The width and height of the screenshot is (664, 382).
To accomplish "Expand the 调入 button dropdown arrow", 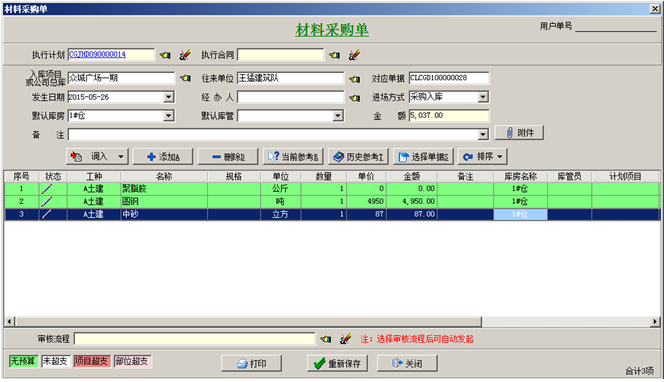I will [121, 157].
